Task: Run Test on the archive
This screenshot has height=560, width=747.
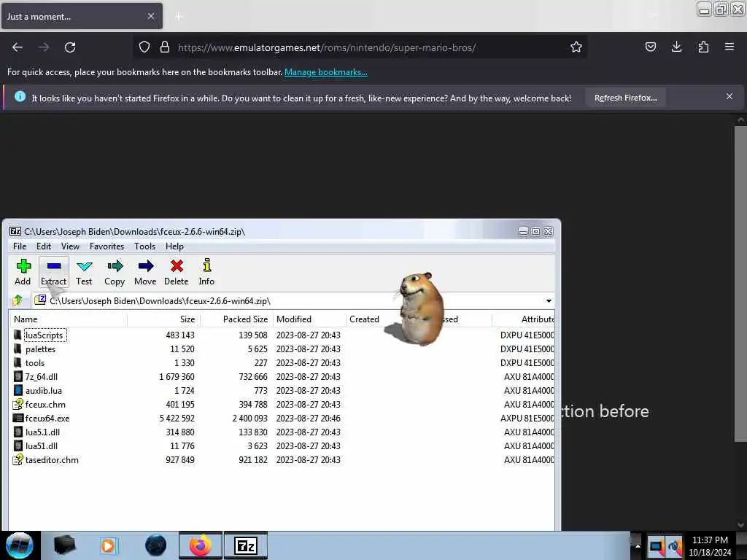Action: pos(84,272)
